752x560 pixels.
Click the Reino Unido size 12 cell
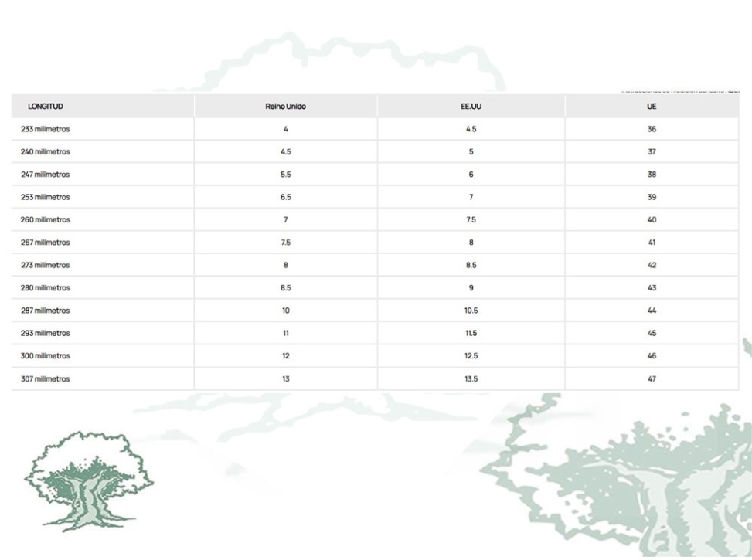coord(286,356)
